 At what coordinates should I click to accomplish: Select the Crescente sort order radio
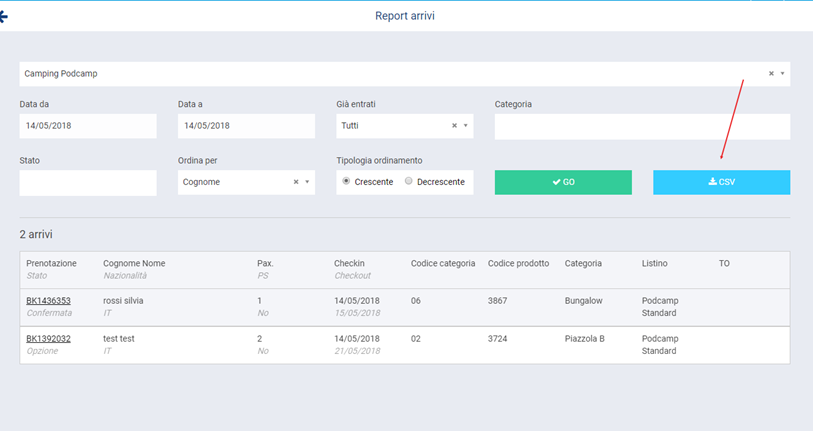(346, 182)
